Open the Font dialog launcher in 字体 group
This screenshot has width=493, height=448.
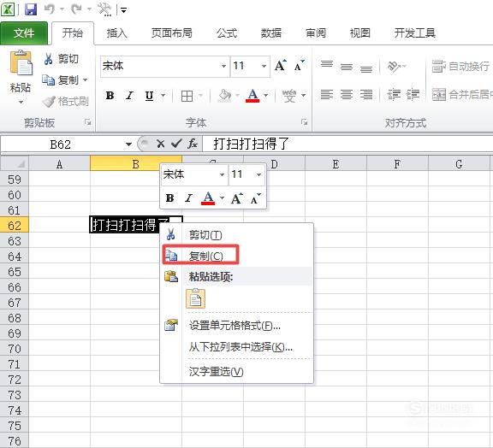click(304, 122)
